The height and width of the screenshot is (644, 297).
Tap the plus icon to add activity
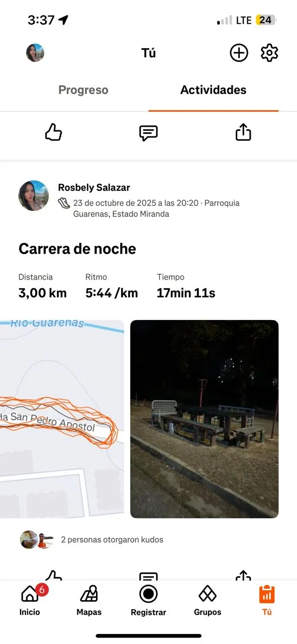pyautogui.click(x=239, y=53)
